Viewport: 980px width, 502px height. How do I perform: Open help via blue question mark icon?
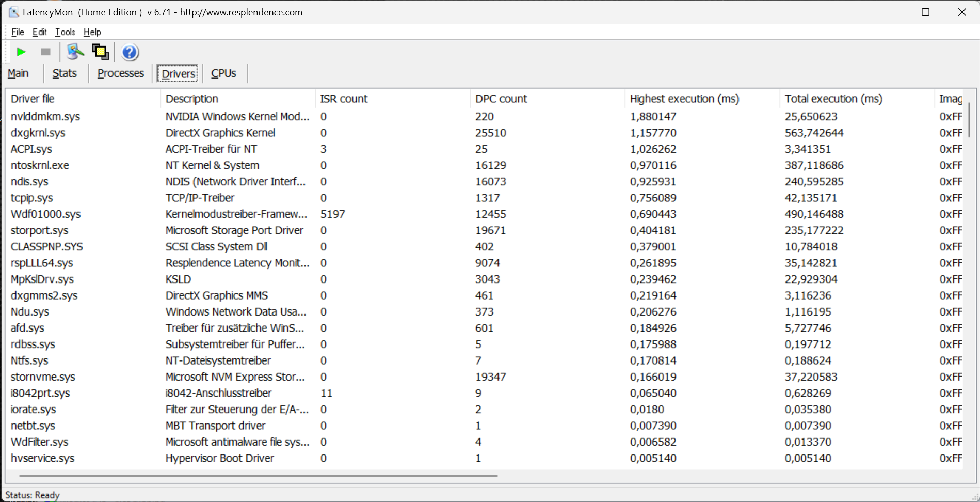[130, 52]
